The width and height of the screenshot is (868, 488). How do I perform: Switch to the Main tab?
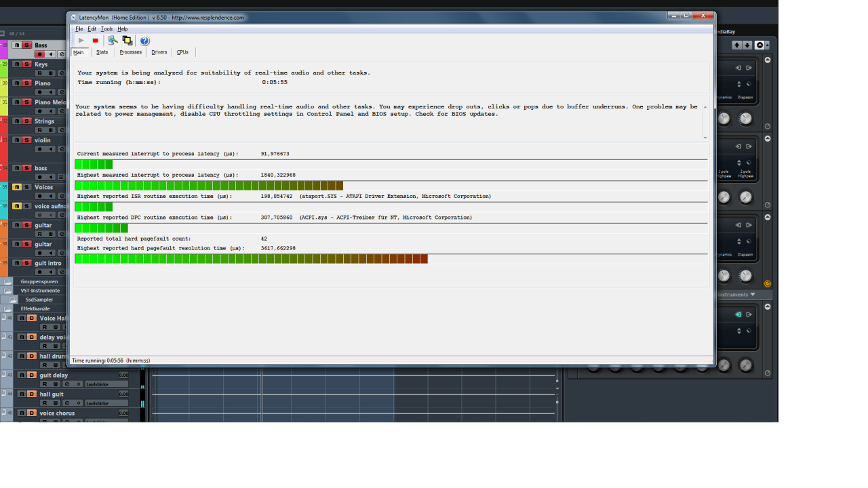coord(79,52)
